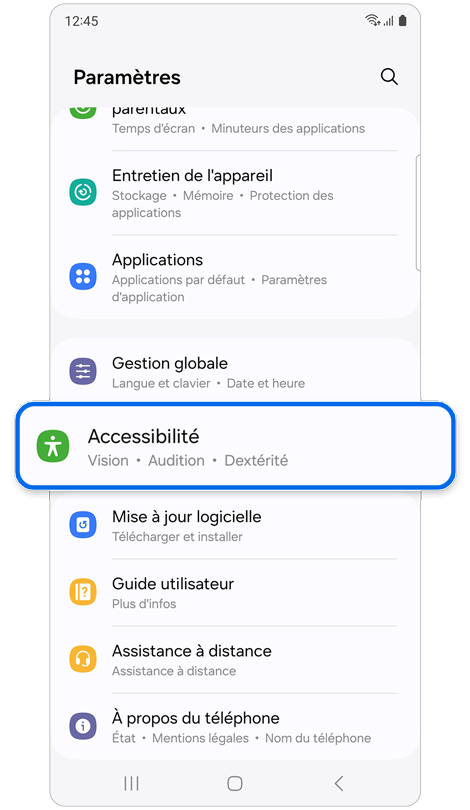Open Guide utilisateur entry
Screen dimensions: 470x810
point(235,593)
